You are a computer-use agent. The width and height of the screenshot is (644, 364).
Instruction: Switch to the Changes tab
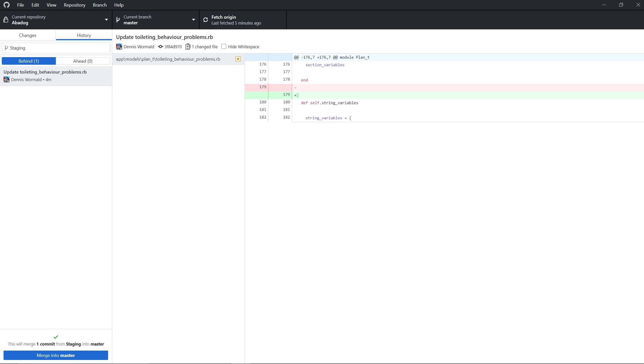(x=28, y=35)
